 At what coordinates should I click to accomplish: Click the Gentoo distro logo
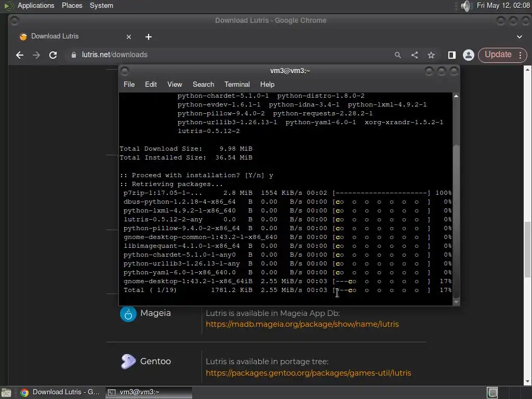point(128,362)
